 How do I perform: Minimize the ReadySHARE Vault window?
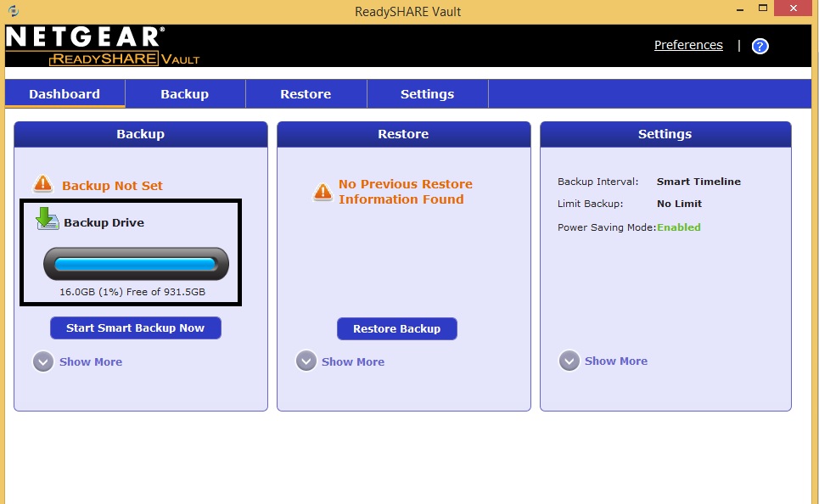[x=739, y=8]
